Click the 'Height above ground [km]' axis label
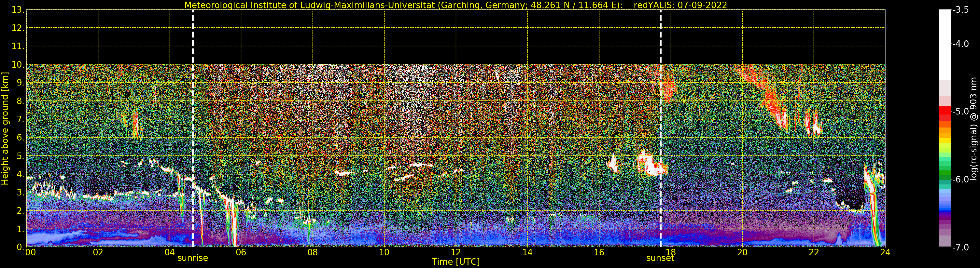 tap(5, 128)
